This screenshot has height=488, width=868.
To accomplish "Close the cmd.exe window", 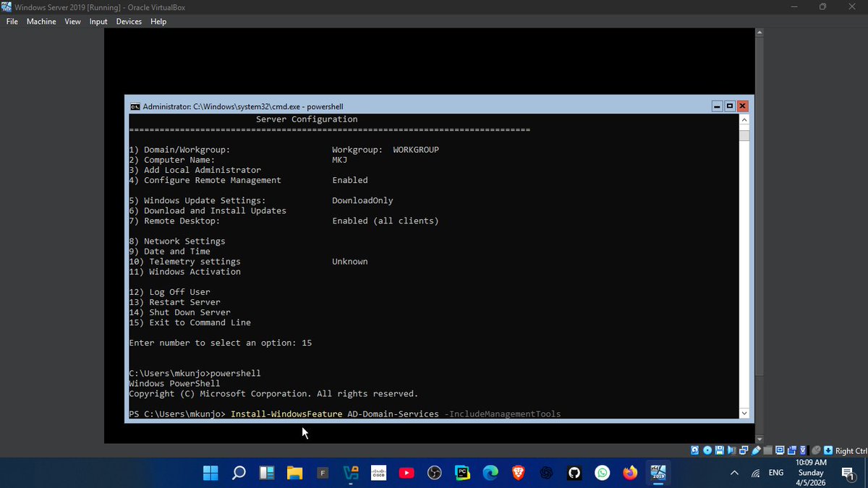I will click(x=742, y=106).
